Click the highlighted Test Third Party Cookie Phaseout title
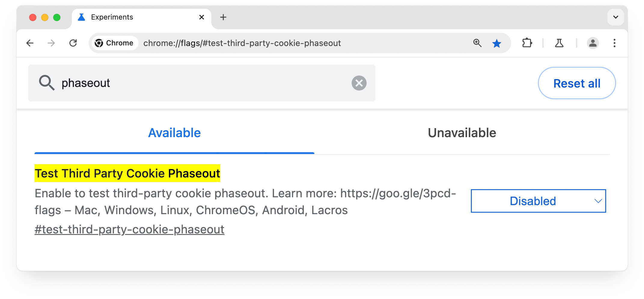This screenshot has width=644, height=299. 127,173
